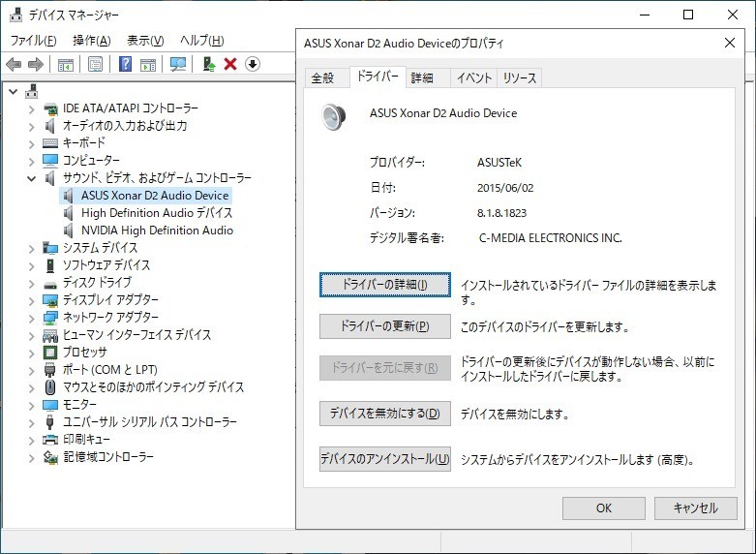Switch to the 詳細 tab
Screen dimensions: 756x554
(428, 78)
